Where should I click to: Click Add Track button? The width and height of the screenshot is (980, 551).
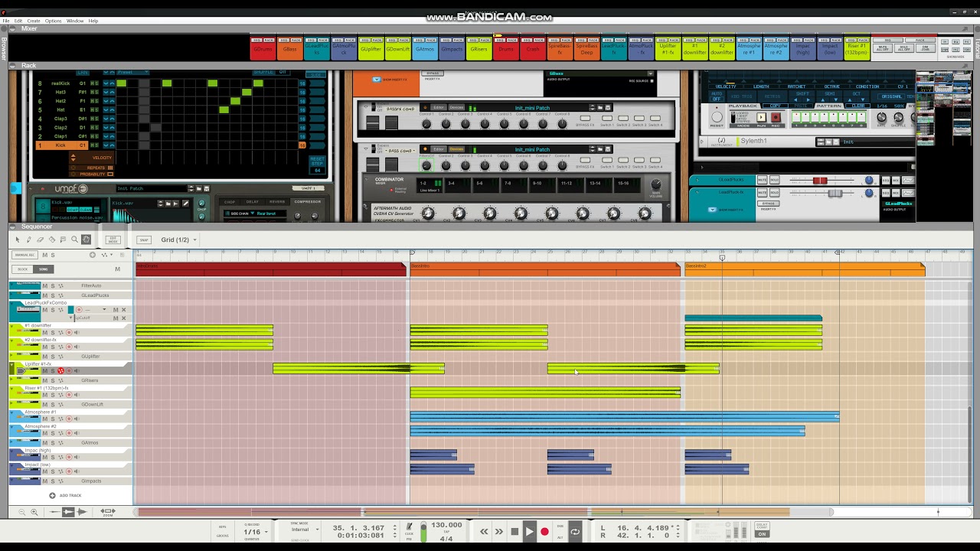[x=65, y=495]
